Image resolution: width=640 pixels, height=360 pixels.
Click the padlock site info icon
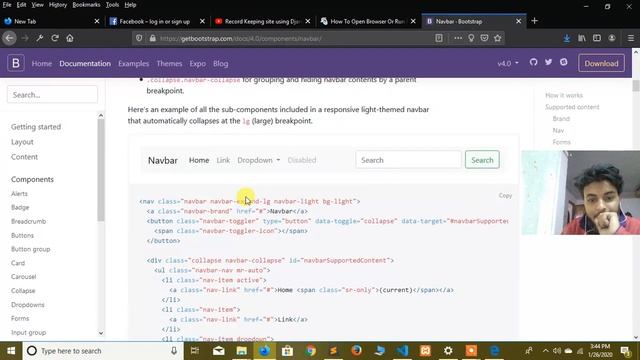[152, 38]
